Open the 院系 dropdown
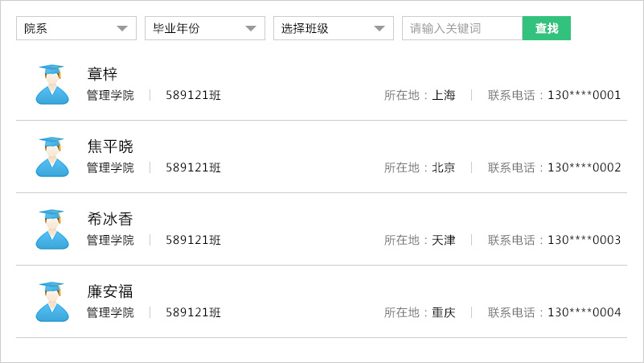 pos(76,28)
